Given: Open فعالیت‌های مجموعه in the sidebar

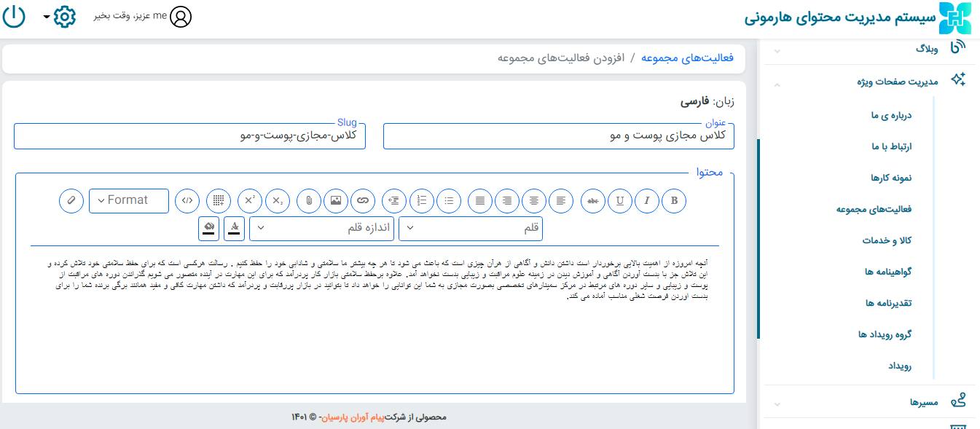Looking at the screenshot, I should pyautogui.click(x=874, y=209).
